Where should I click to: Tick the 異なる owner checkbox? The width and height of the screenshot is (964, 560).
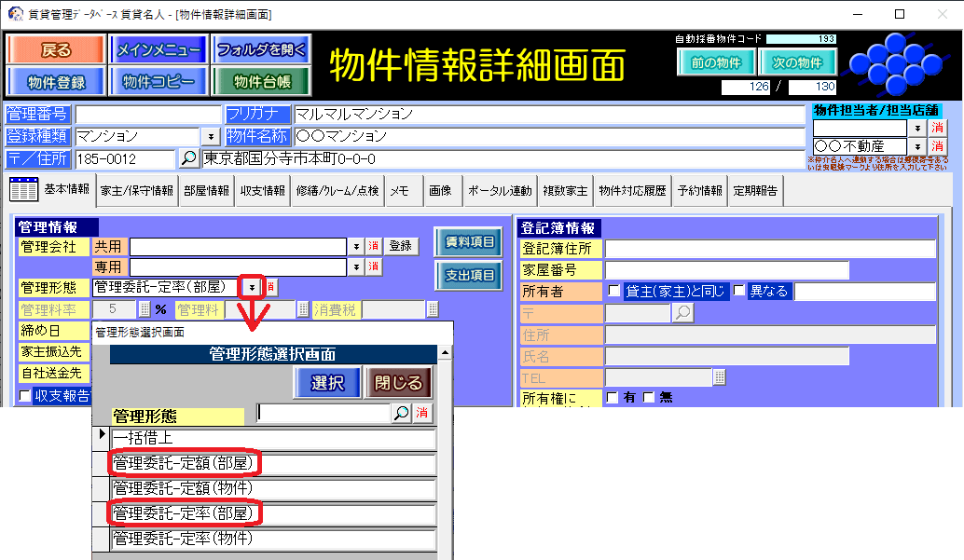pyautogui.click(x=738, y=291)
